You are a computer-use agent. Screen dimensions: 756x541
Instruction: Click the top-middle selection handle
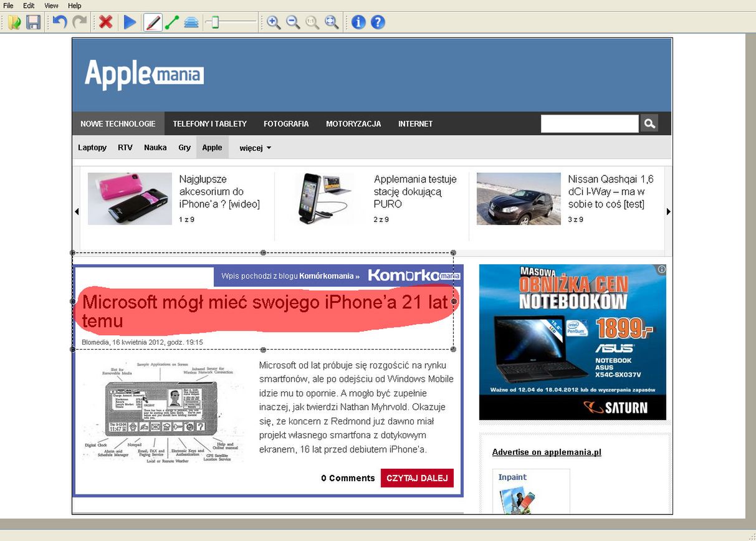263,252
